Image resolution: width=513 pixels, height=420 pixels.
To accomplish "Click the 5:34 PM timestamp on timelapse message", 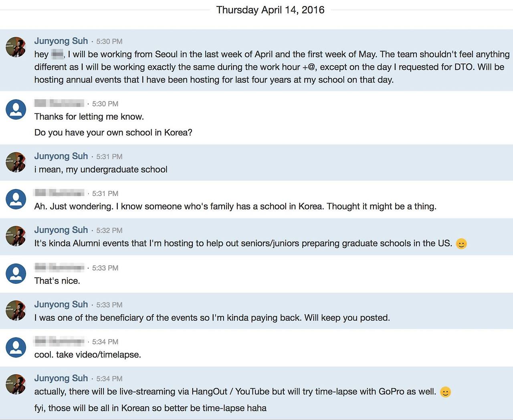I will pos(105,342).
